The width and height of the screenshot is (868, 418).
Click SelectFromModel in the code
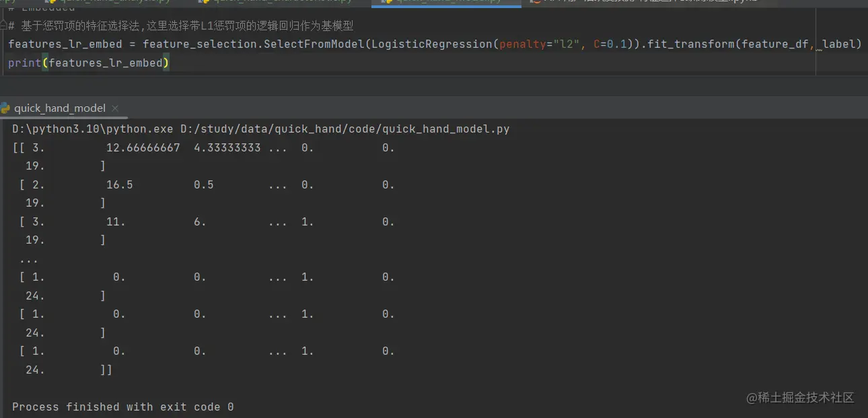314,44
